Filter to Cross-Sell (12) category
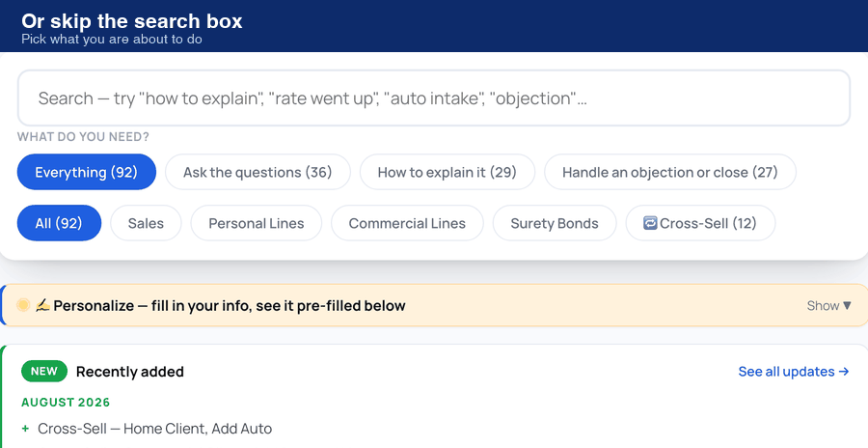 tap(700, 223)
